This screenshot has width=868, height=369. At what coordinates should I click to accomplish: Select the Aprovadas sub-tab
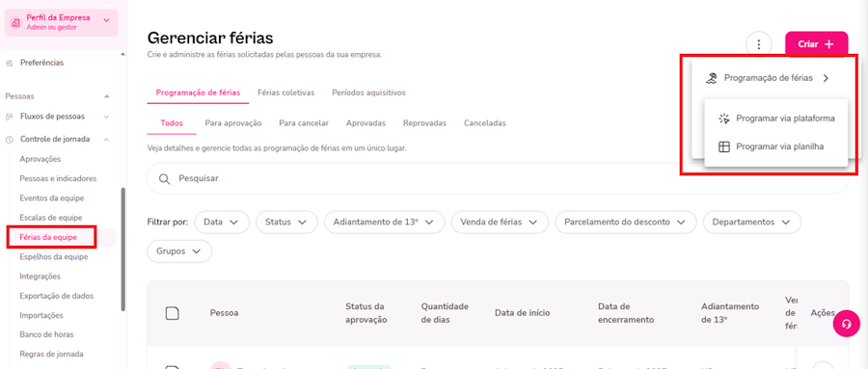(x=366, y=122)
